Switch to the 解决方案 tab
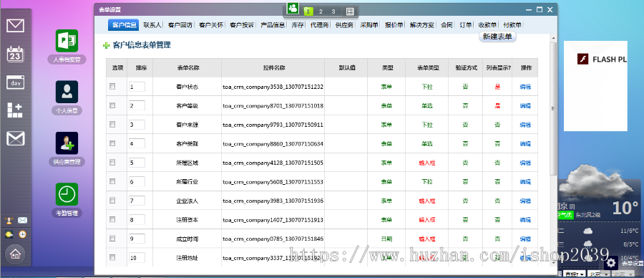 (x=421, y=25)
